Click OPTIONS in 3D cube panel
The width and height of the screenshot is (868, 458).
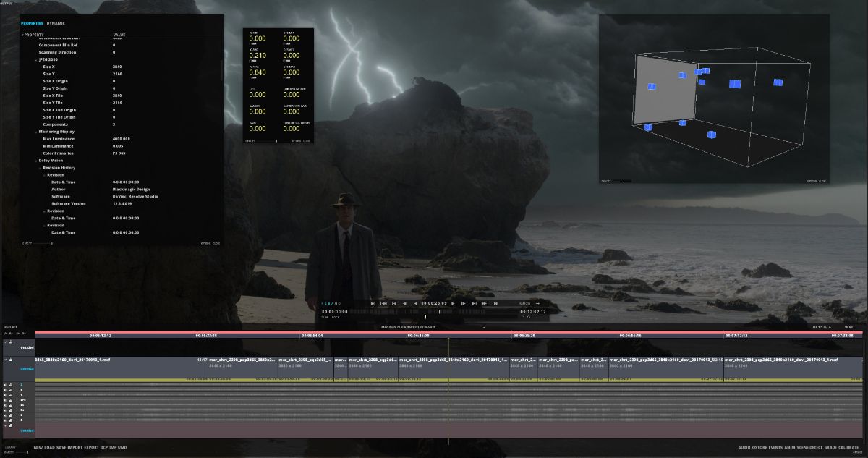[x=812, y=181]
